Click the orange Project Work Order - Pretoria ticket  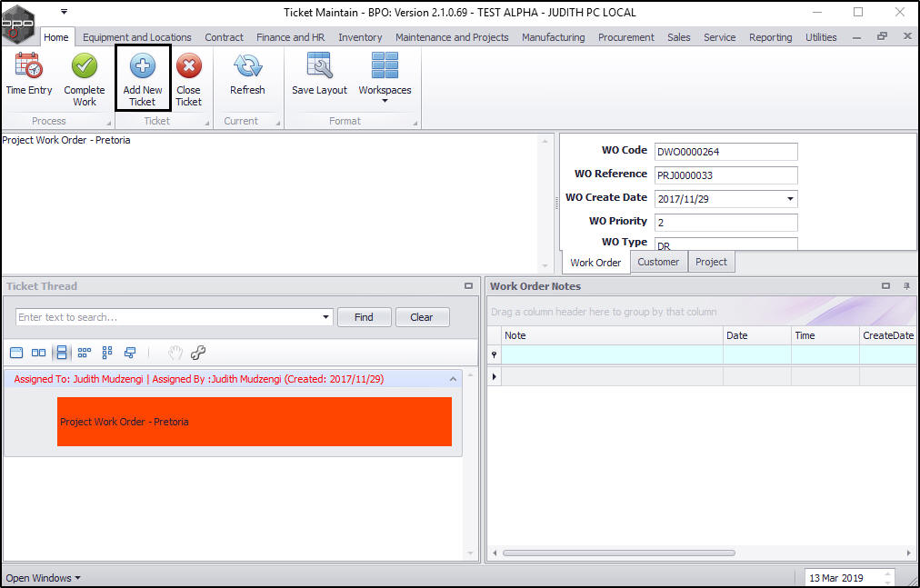pos(254,422)
